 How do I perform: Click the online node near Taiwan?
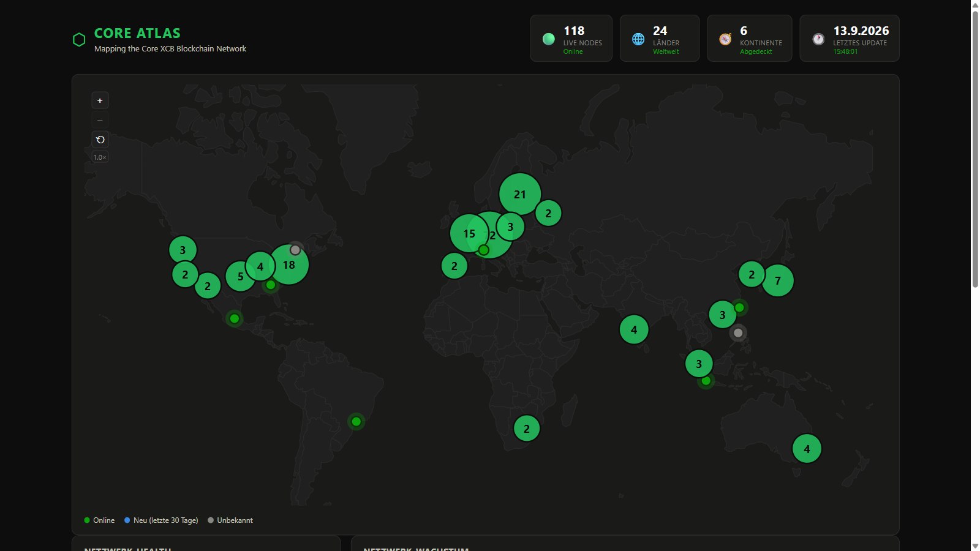tap(739, 307)
